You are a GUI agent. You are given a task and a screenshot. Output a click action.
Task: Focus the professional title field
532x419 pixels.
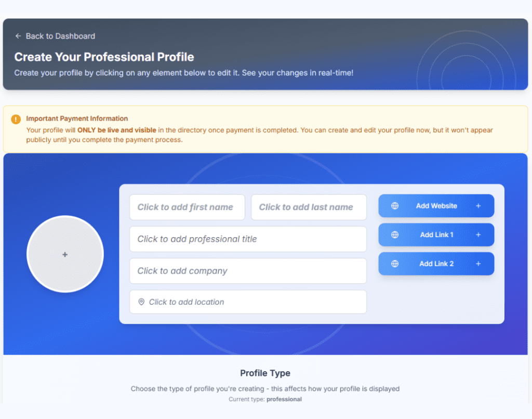[x=248, y=239]
